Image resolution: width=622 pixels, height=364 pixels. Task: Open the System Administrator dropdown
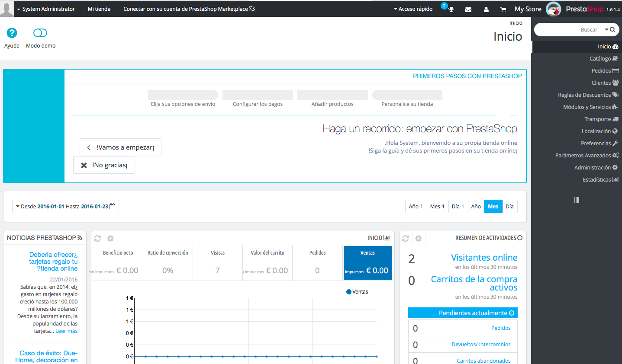tap(45, 9)
